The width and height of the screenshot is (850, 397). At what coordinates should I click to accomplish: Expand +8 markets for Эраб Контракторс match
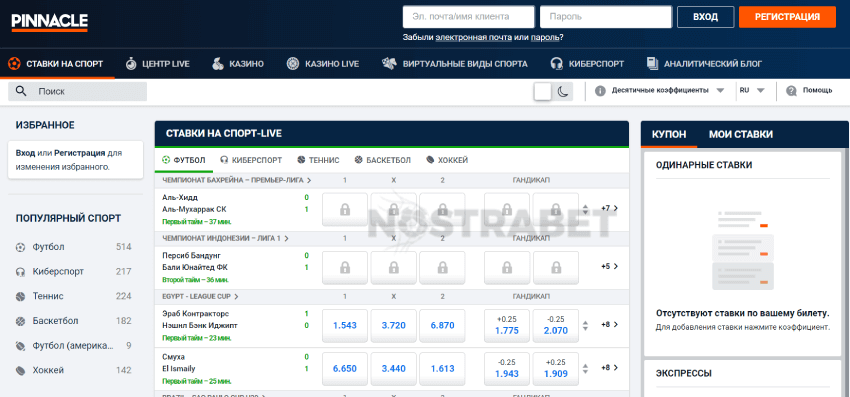(x=609, y=325)
